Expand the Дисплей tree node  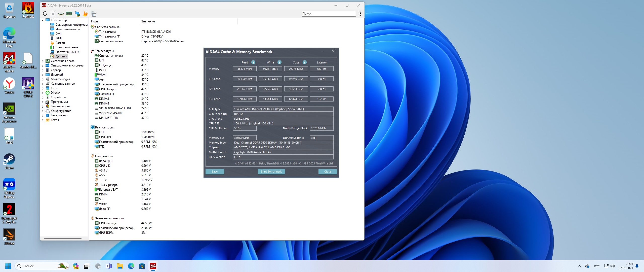pos(43,75)
